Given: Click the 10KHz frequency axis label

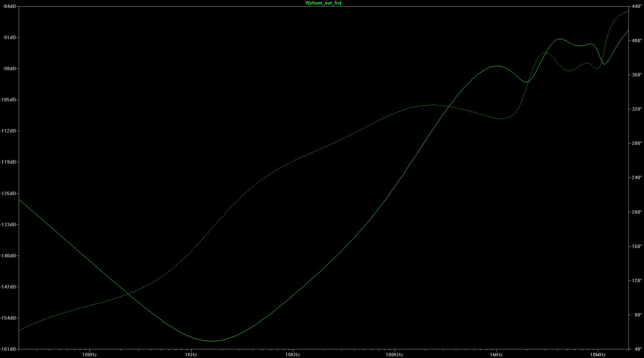Looking at the screenshot, I should tap(293, 355).
